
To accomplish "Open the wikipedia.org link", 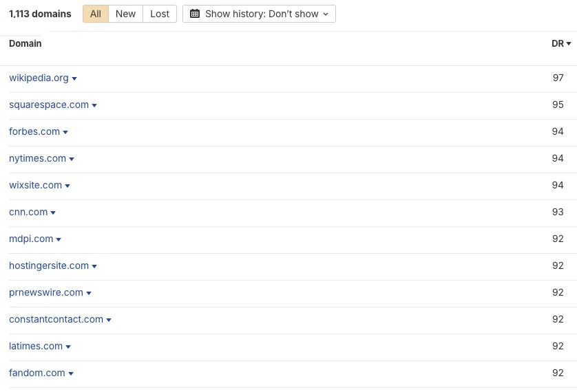I will [39, 78].
